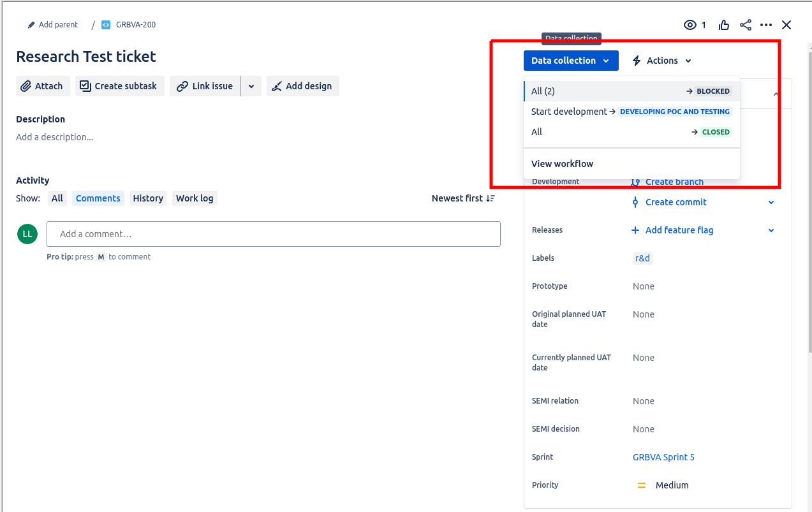812x512 pixels.
Task: Toggle sort order Newest first
Action: point(463,198)
